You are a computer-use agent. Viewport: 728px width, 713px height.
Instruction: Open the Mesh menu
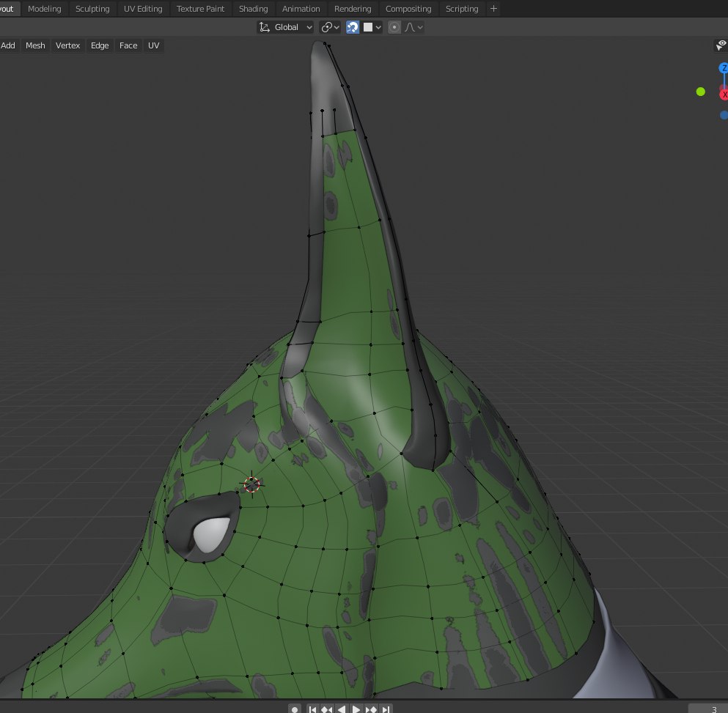(x=35, y=45)
